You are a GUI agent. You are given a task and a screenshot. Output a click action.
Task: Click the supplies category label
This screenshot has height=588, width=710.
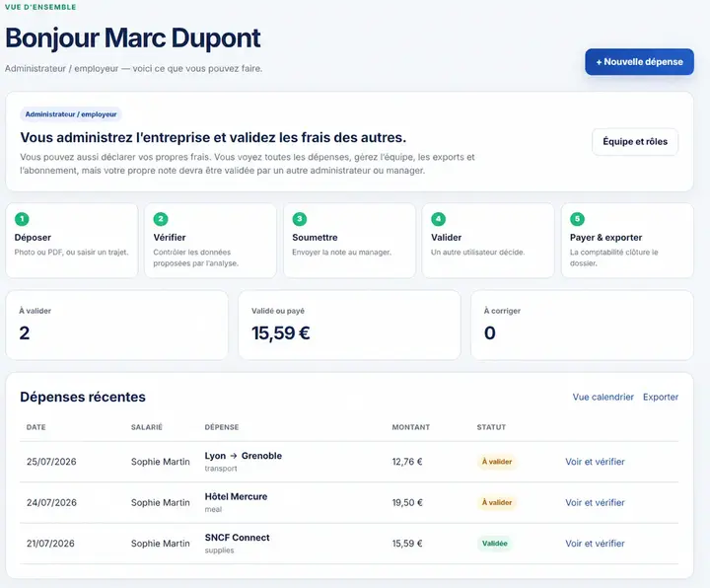(219, 551)
